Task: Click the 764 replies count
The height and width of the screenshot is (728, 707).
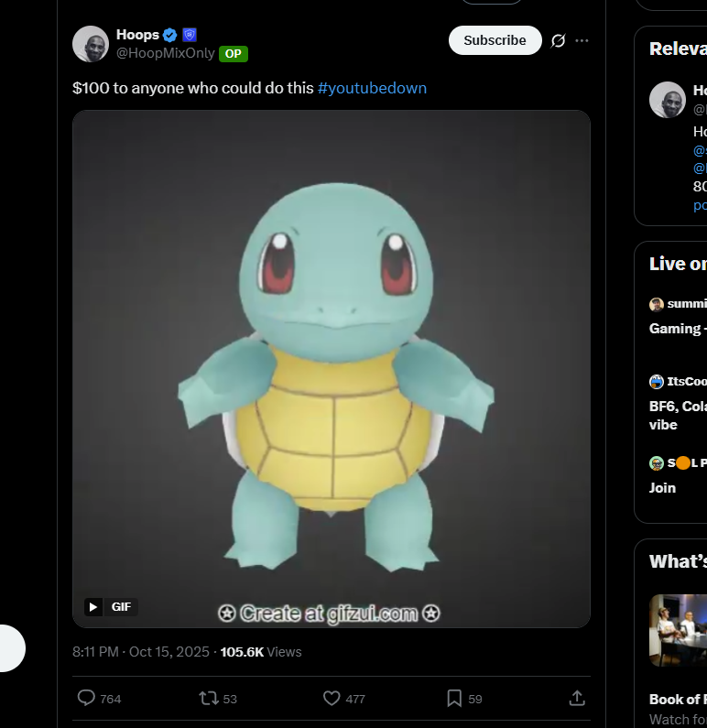Action: click(111, 700)
